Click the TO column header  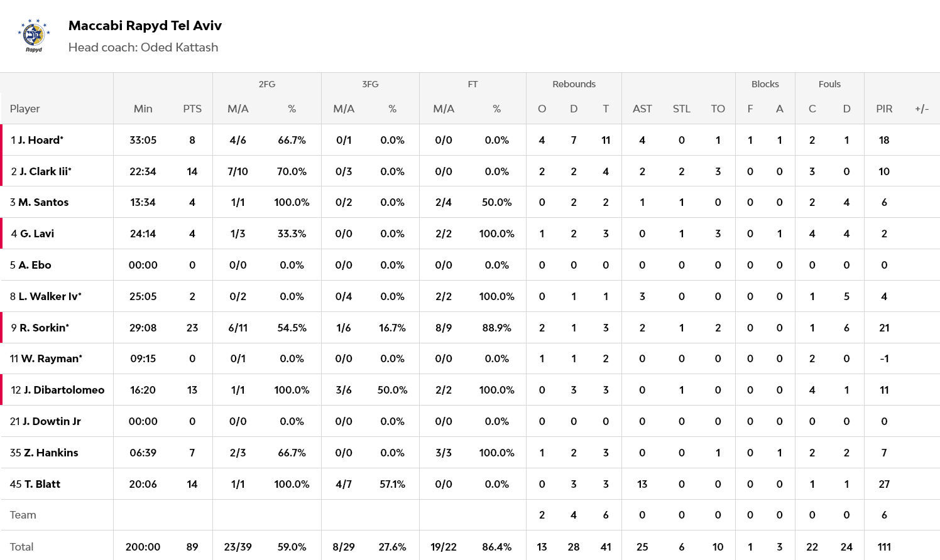point(718,109)
